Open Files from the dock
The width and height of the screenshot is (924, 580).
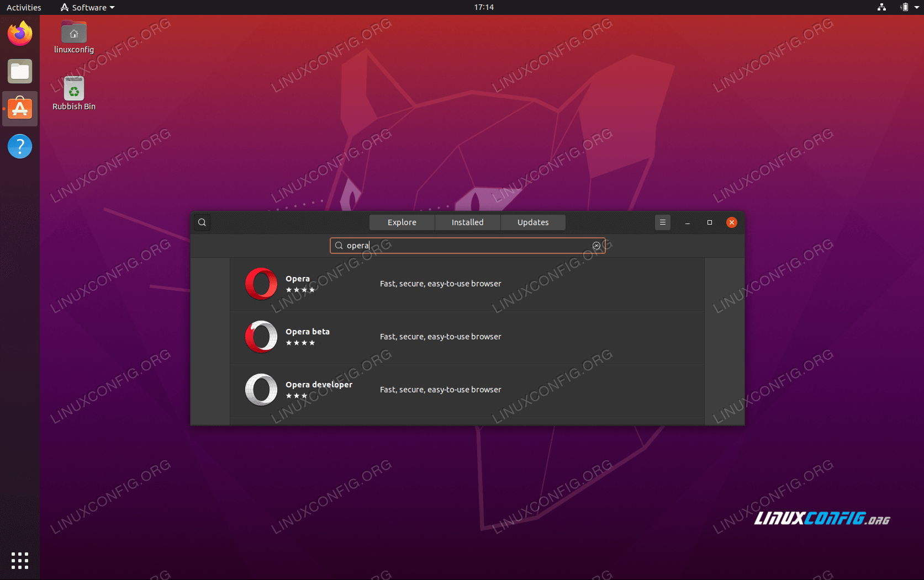(x=20, y=71)
